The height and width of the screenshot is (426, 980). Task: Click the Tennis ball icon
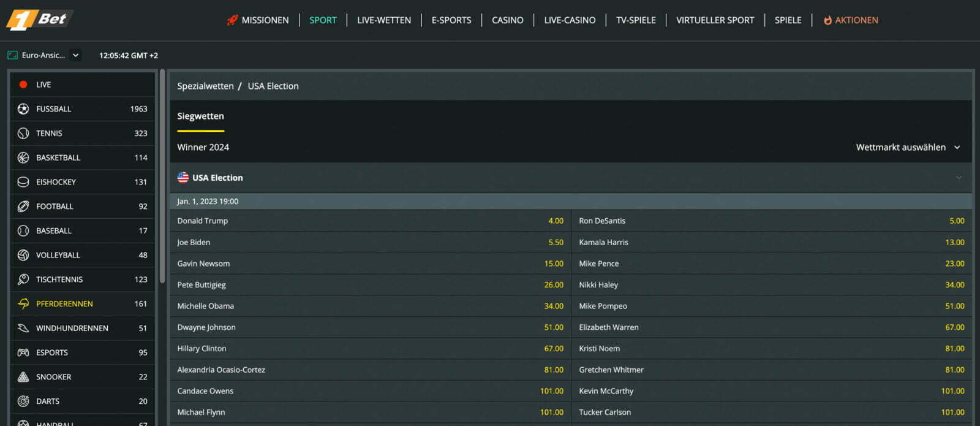(x=23, y=133)
